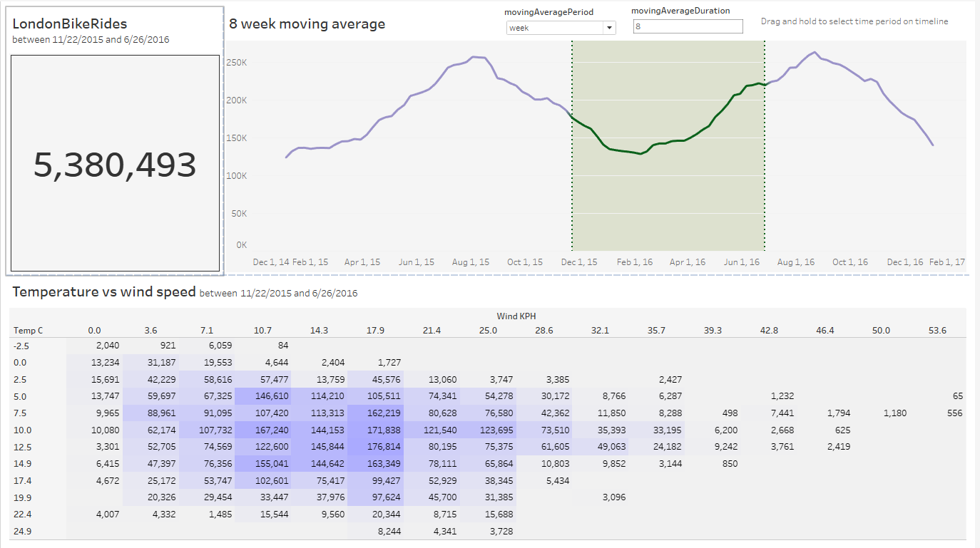Screen dimensions: 980x548
Task: Click the 53.6 wind speed column header
Action: coord(937,331)
